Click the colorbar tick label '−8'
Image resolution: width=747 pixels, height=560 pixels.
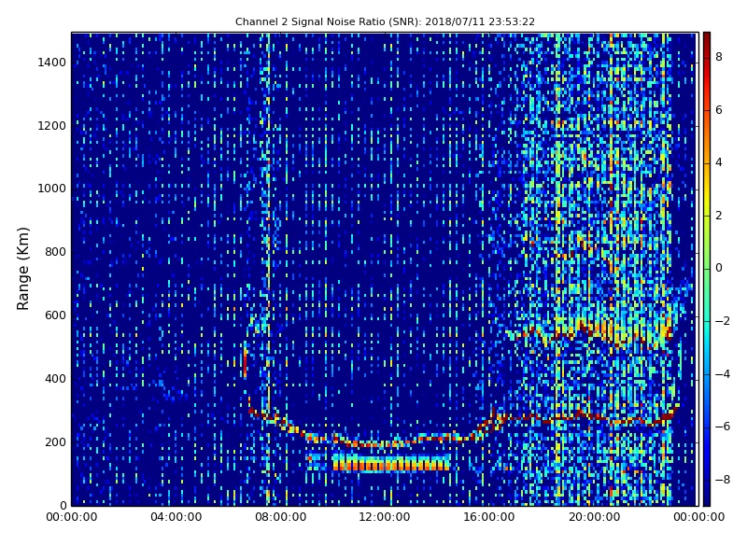(723, 480)
